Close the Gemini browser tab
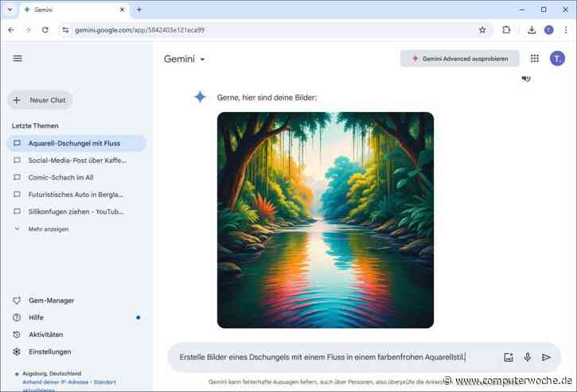 pos(123,10)
